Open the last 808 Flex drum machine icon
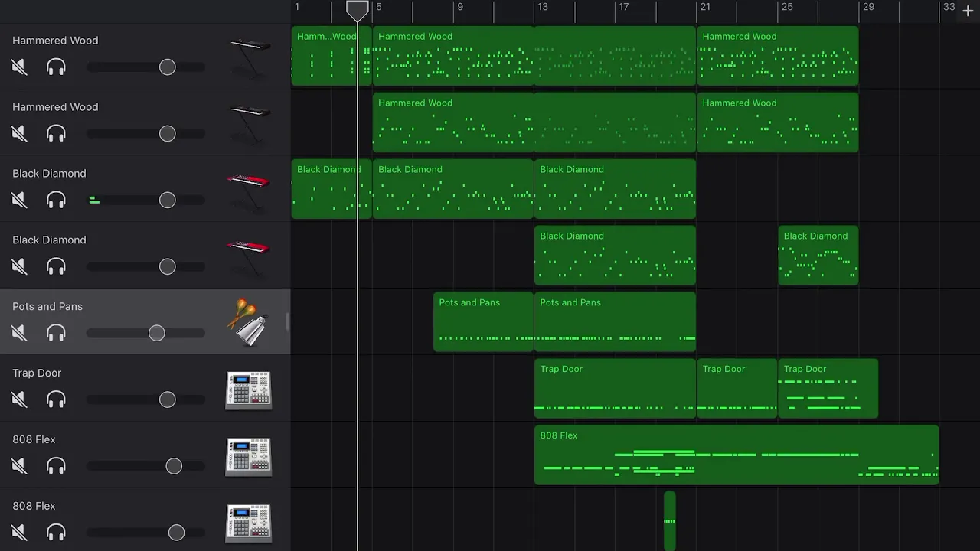980x551 pixels. click(x=249, y=523)
